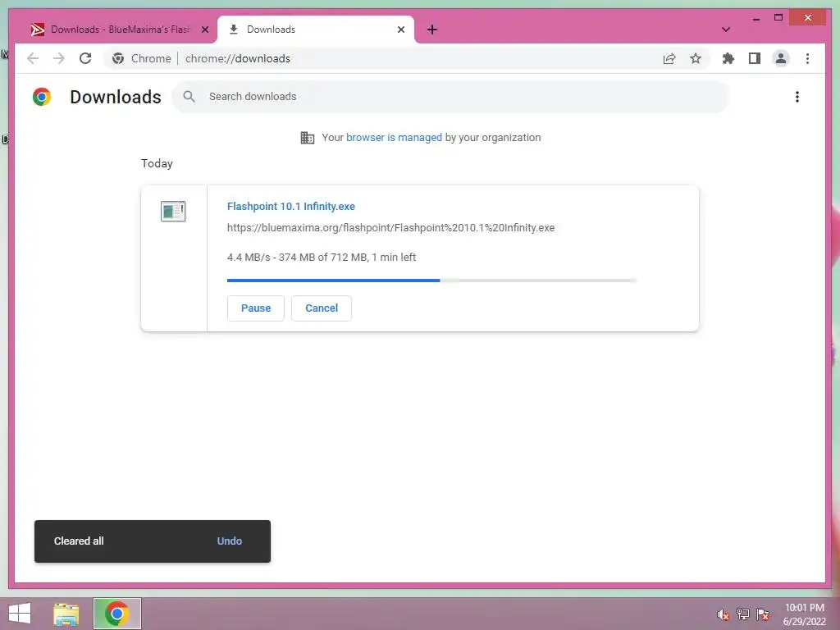Open the 'browser is managed' link
Image resolution: width=840 pixels, height=630 pixels.
[x=394, y=138]
